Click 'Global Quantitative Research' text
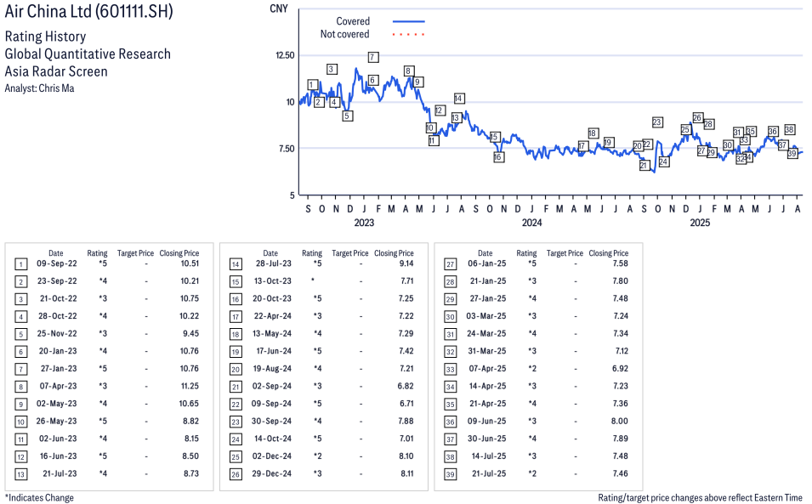The height and width of the screenshot is (504, 812). click(x=88, y=54)
